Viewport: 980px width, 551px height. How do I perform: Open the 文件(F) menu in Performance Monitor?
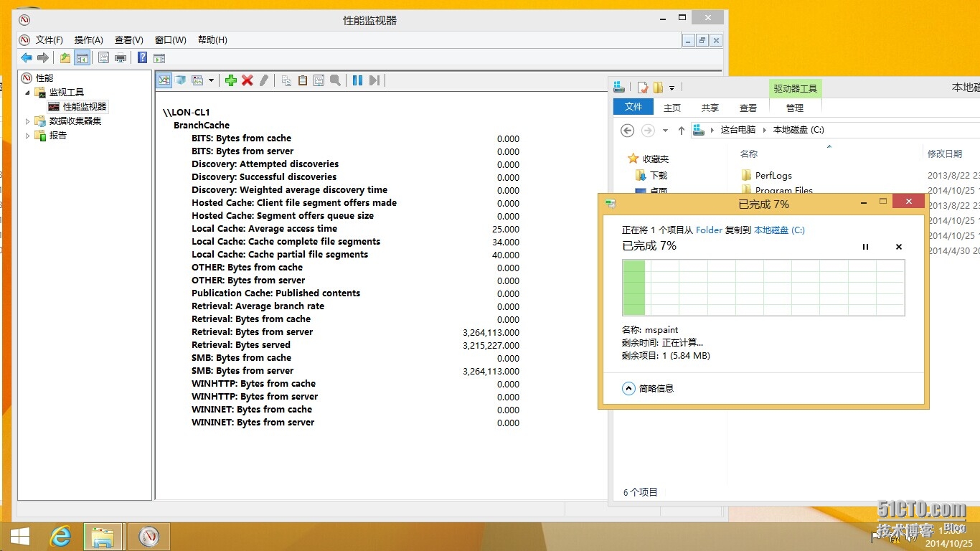click(x=50, y=40)
